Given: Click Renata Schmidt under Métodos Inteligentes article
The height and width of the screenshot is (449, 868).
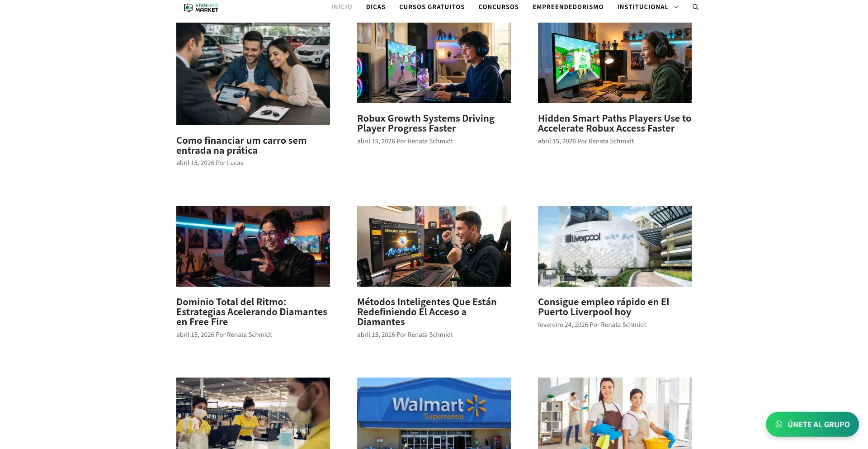Looking at the screenshot, I should tap(430, 335).
